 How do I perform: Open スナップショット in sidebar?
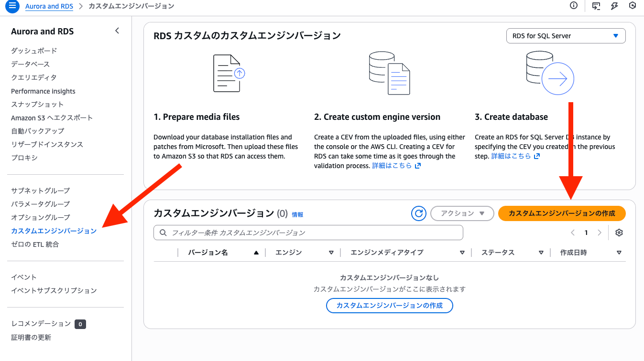37,104
